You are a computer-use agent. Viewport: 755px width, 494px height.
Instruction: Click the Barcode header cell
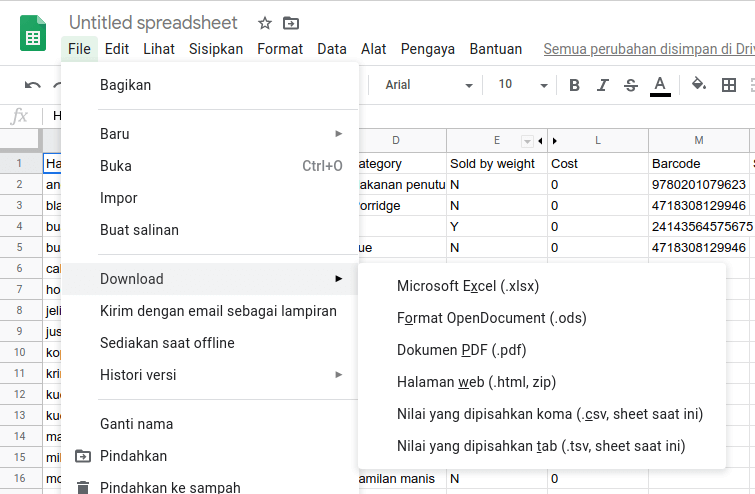(x=699, y=164)
